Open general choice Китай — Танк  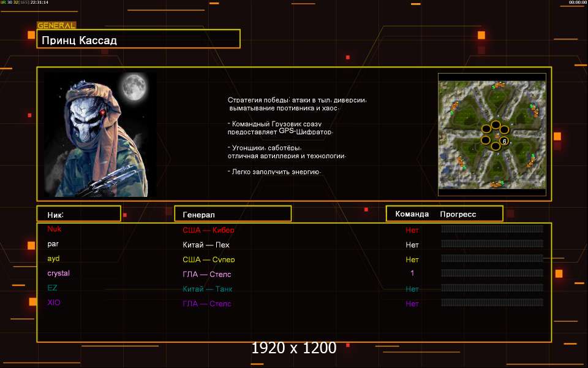[x=207, y=289]
